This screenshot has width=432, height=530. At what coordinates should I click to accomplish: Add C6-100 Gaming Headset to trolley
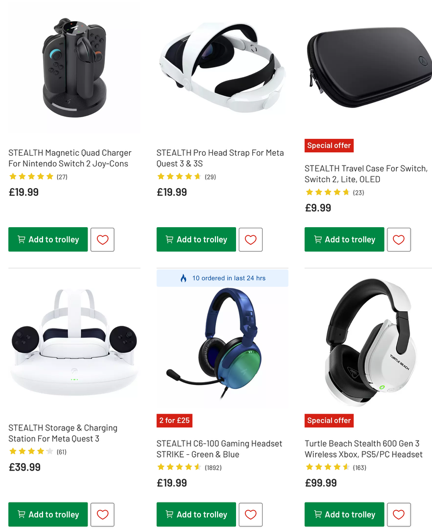click(196, 514)
